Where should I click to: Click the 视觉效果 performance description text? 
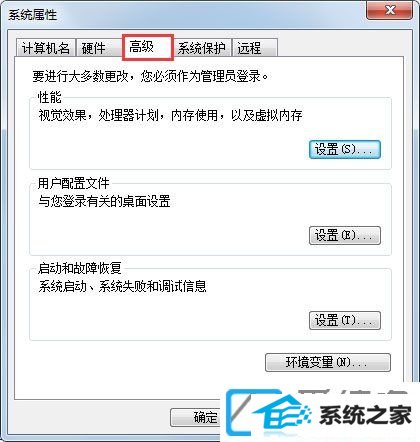(170, 115)
